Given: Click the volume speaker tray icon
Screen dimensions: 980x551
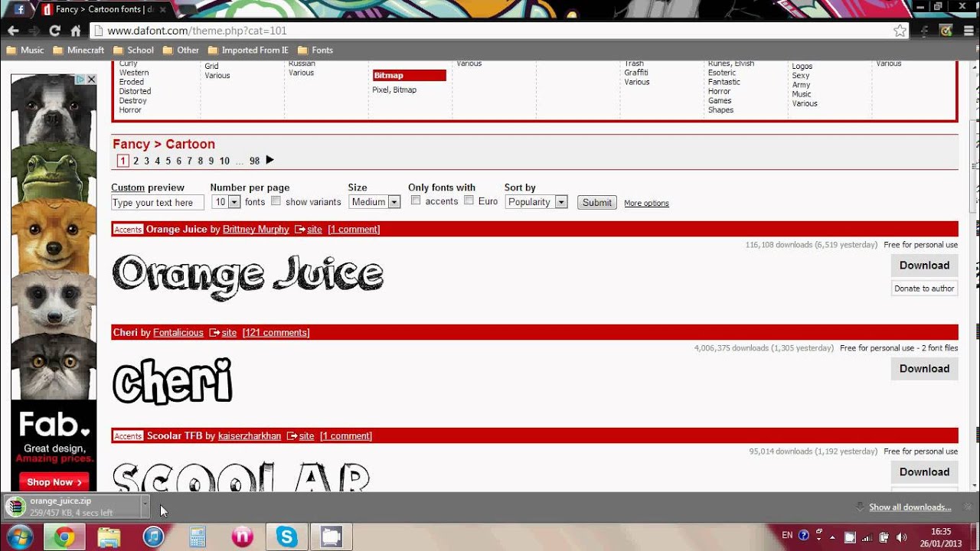Looking at the screenshot, I should [x=901, y=536].
